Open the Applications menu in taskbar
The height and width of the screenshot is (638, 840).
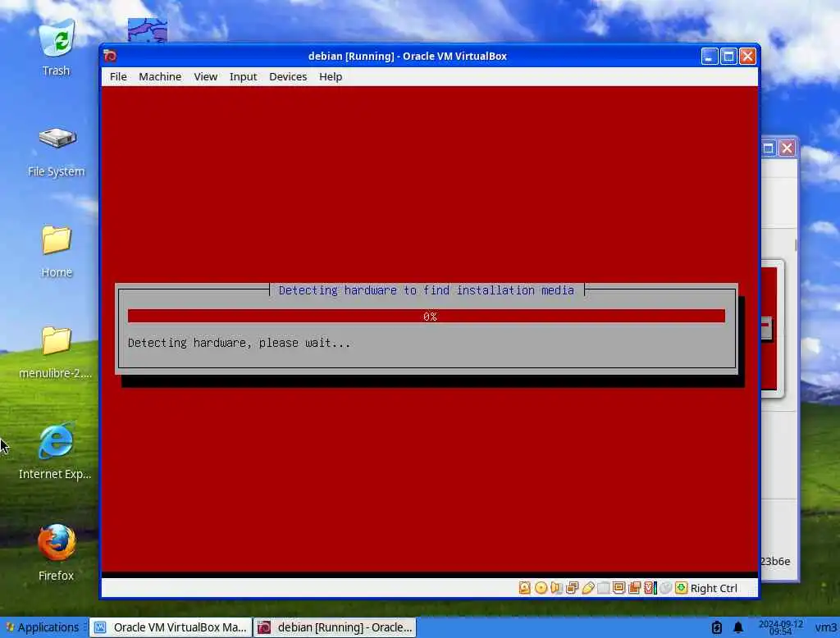(43, 627)
